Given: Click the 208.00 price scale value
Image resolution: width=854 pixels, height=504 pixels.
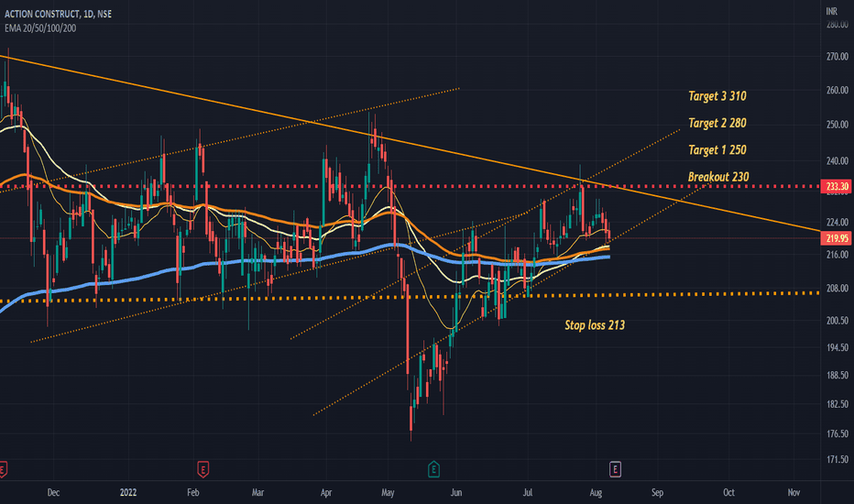Looking at the screenshot, I should click(838, 289).
